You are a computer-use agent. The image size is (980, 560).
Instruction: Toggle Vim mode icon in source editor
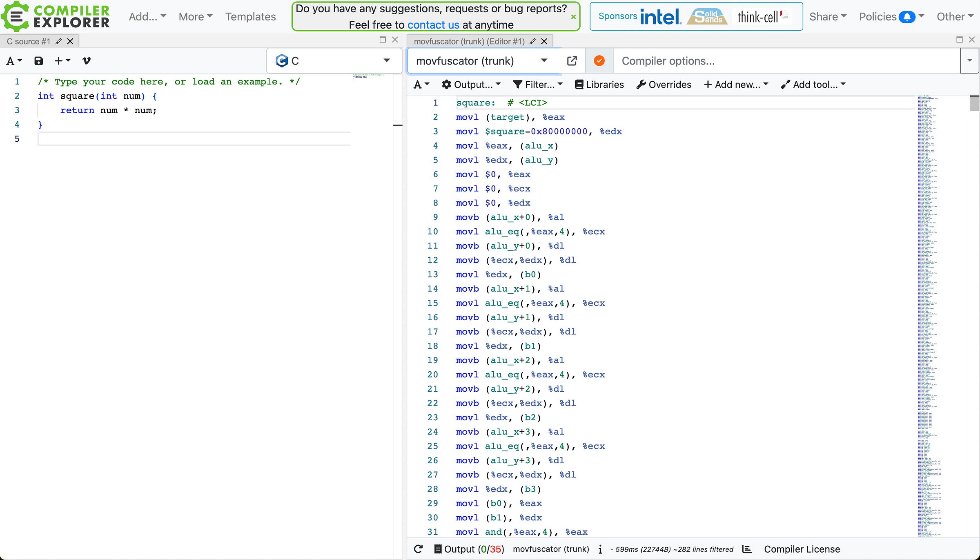tap(86, 61)
